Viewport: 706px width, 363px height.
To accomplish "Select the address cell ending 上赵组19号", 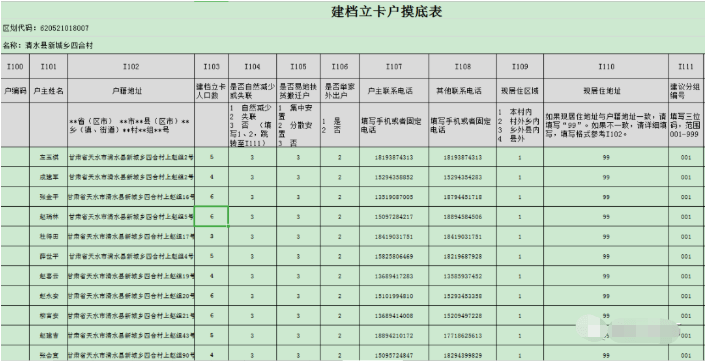I will click(x=131, y=276).
